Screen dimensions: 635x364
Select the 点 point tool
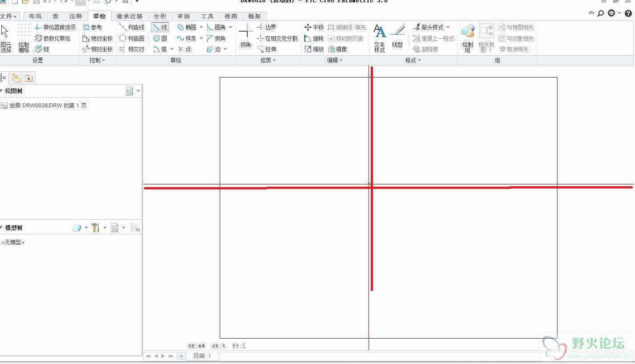184,49
